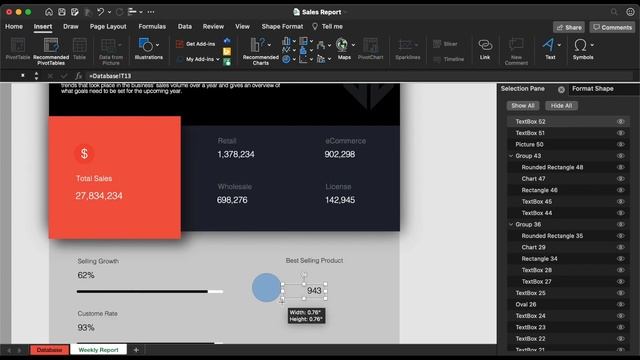Open the Symbols menu
This screenshot has width=640, height=360.
click(583, 49)
